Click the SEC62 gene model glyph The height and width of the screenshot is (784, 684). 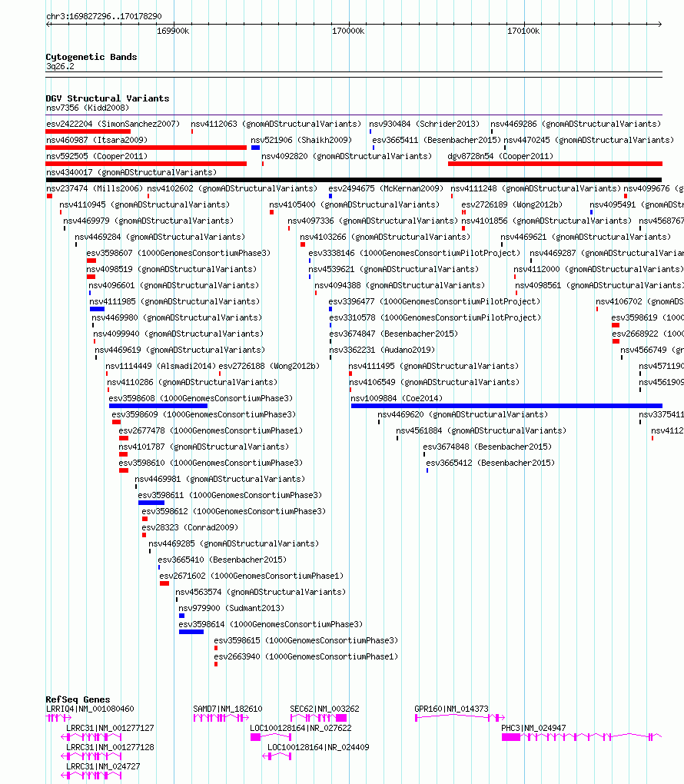tap(318, 717)
